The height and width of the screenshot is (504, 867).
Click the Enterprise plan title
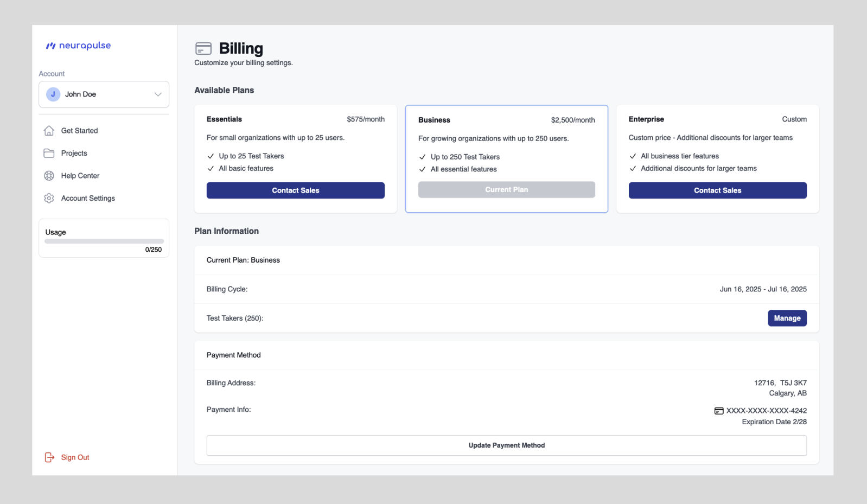[646, 119]
